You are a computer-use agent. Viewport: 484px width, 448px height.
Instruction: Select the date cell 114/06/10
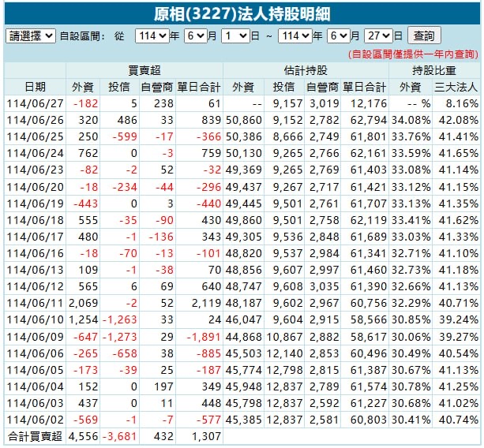coord(36,320)
